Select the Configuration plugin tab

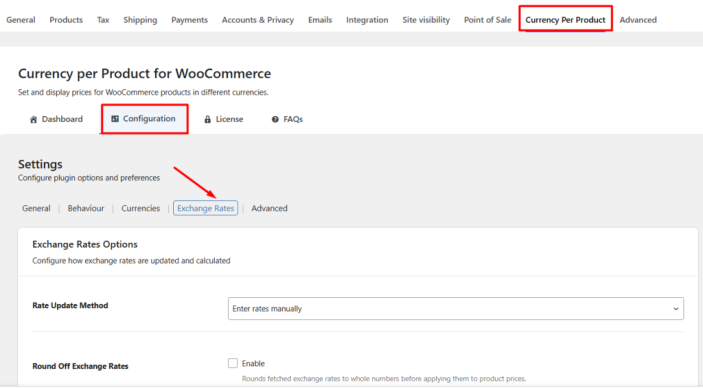click(x=143, y=119)
